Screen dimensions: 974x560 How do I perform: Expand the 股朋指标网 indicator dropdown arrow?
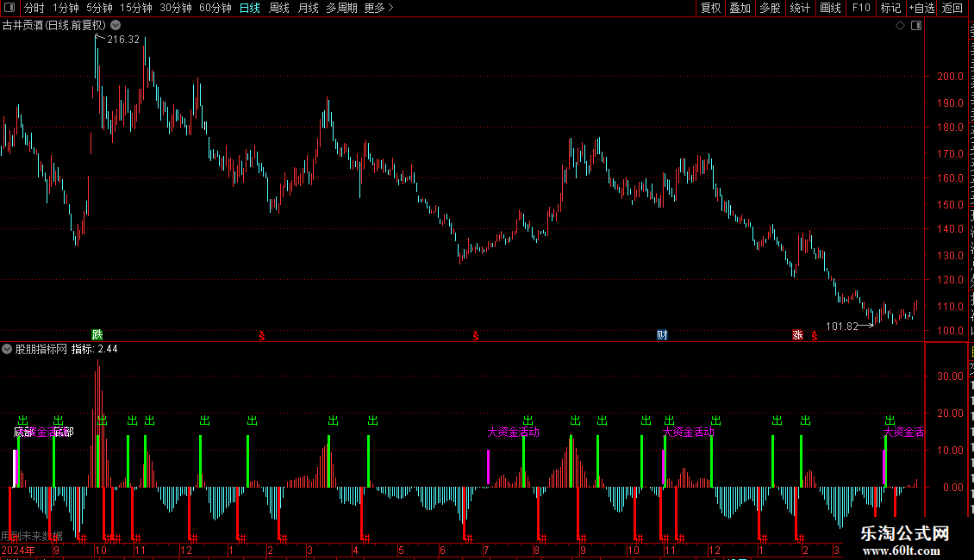click(7, 349)
